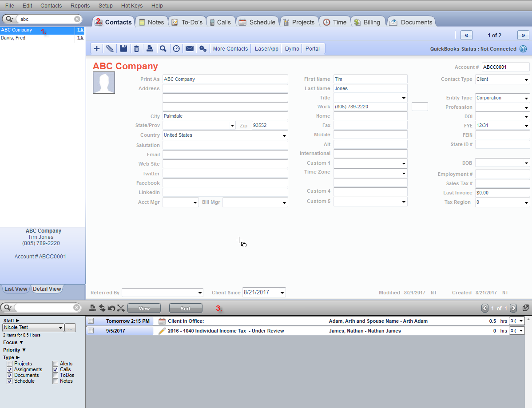Check the Tomorrow 2:15 PM row checkbox
Screen dimensions: 532x408
tap(91, 321)
